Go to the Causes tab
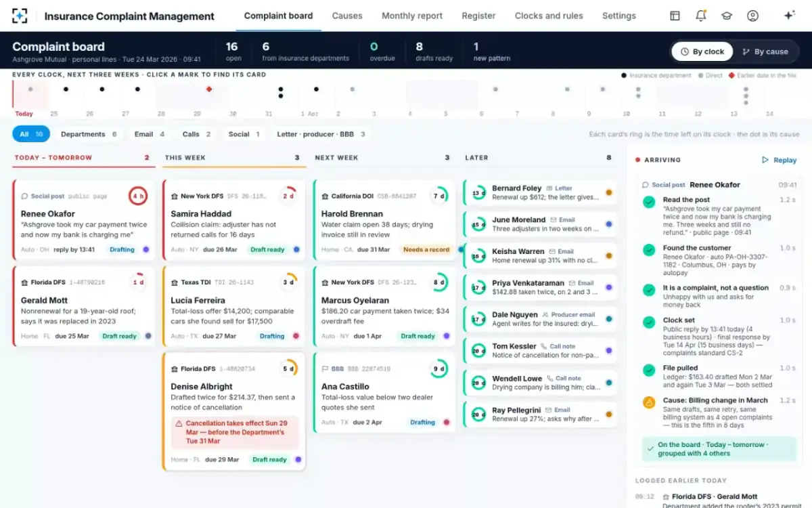The height and width of the screenshot is (508, 812). pos(347,16)
